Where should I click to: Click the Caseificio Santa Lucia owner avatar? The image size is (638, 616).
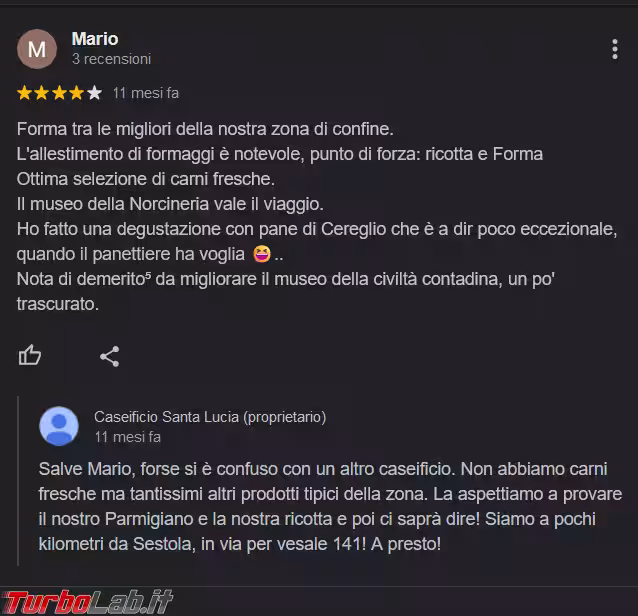point(59,426)
